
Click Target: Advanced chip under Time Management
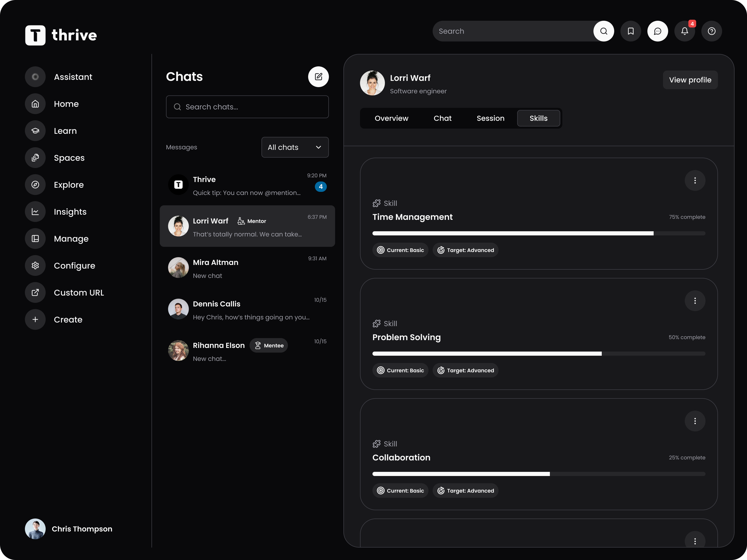pos(465,250)
